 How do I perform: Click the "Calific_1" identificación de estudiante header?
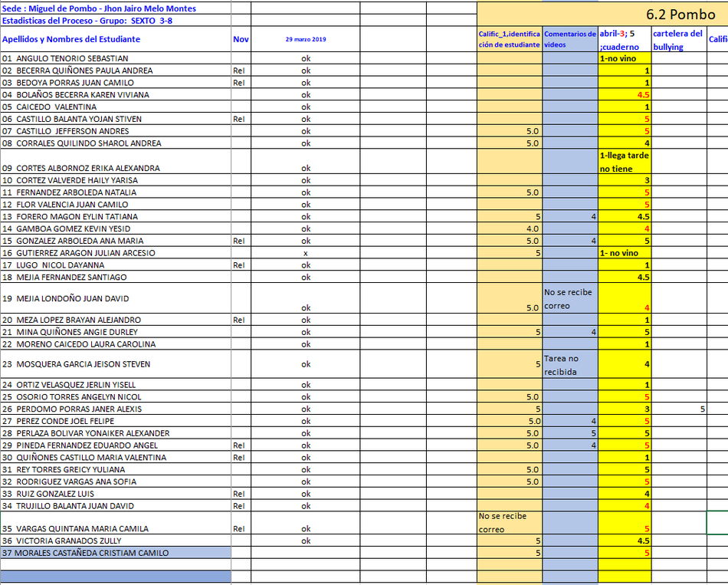click(510, 39)
